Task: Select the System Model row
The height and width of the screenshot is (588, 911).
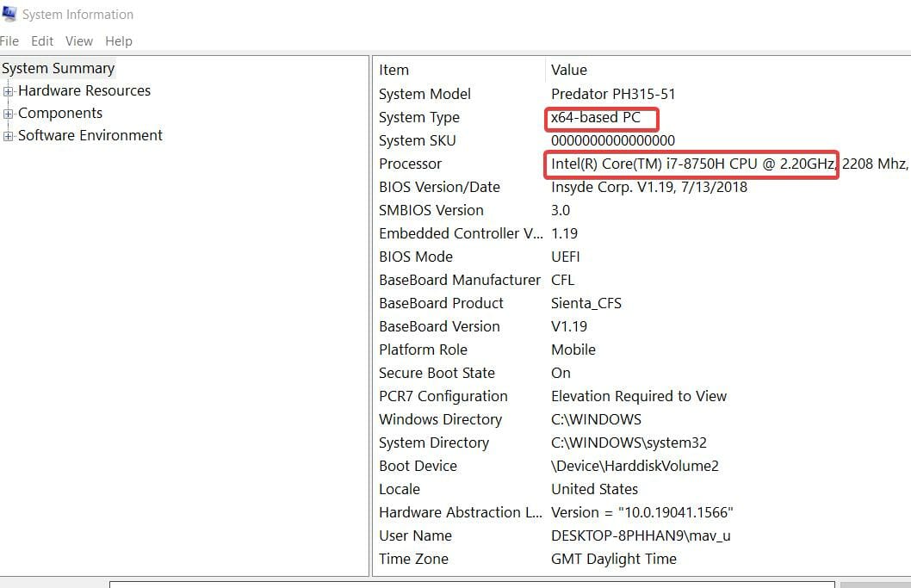Action: point(425,94)
